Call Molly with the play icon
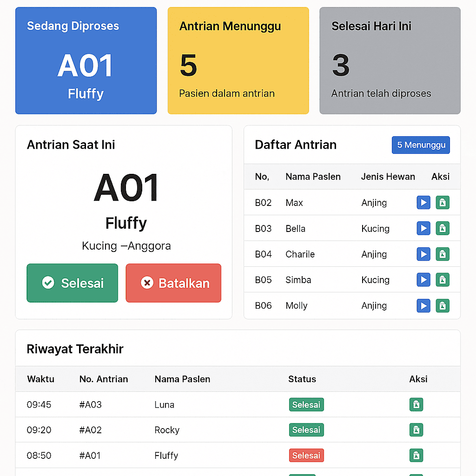This screenshot has width=476, height=476. [423, 305]
